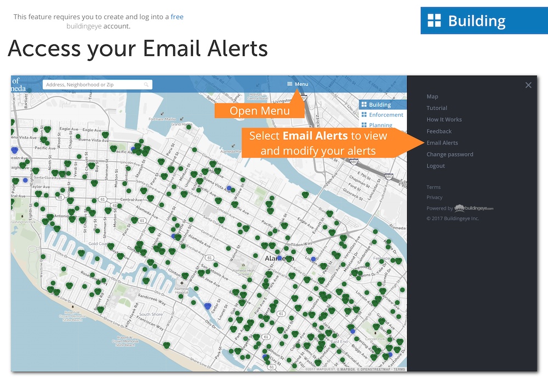This screenshot has width=548, height=392.
Task: Open the 'free' account link
Action: point(177,17)
